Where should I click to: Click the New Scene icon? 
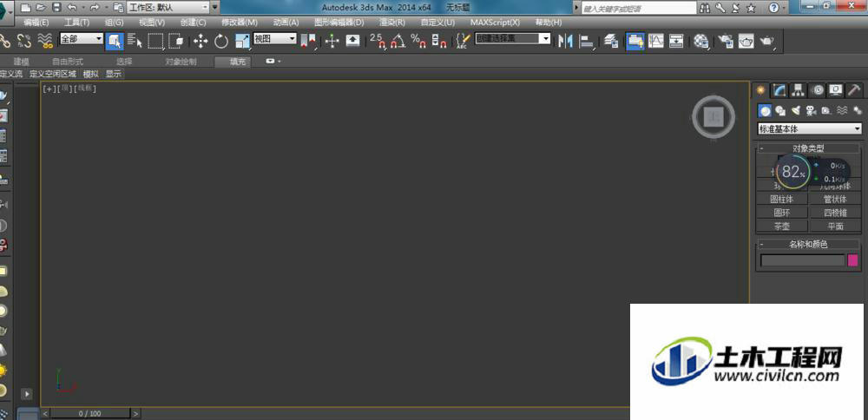click(x=25, y=8)
